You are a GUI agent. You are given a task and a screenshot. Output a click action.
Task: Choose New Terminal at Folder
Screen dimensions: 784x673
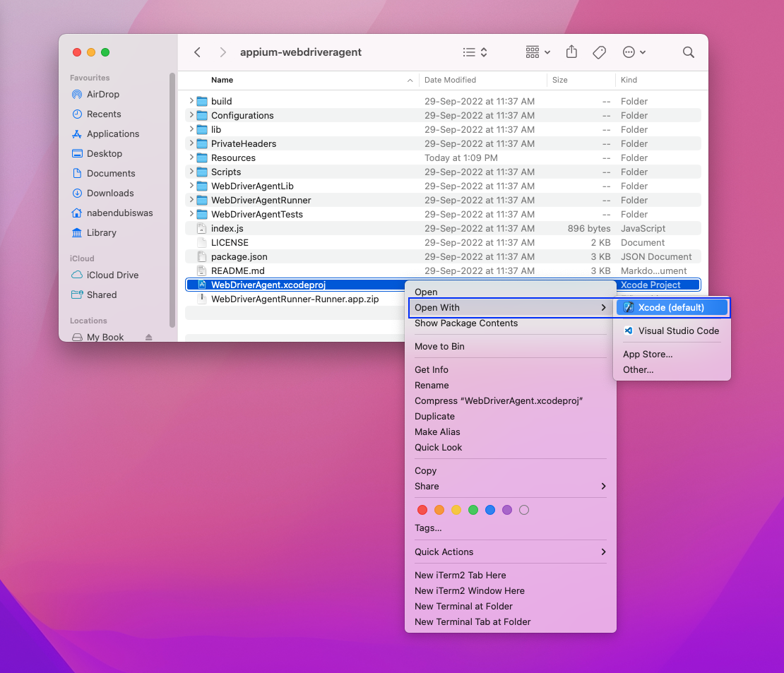point(510,606)
